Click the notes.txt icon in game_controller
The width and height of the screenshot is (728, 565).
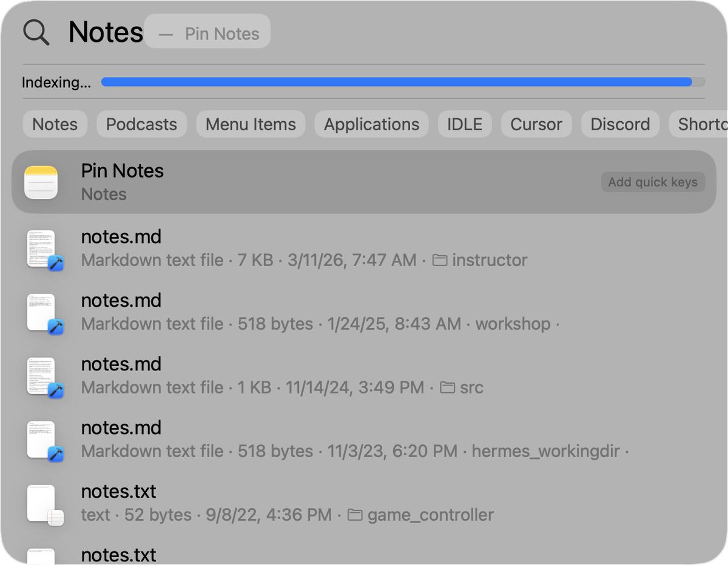pos(45,504)
